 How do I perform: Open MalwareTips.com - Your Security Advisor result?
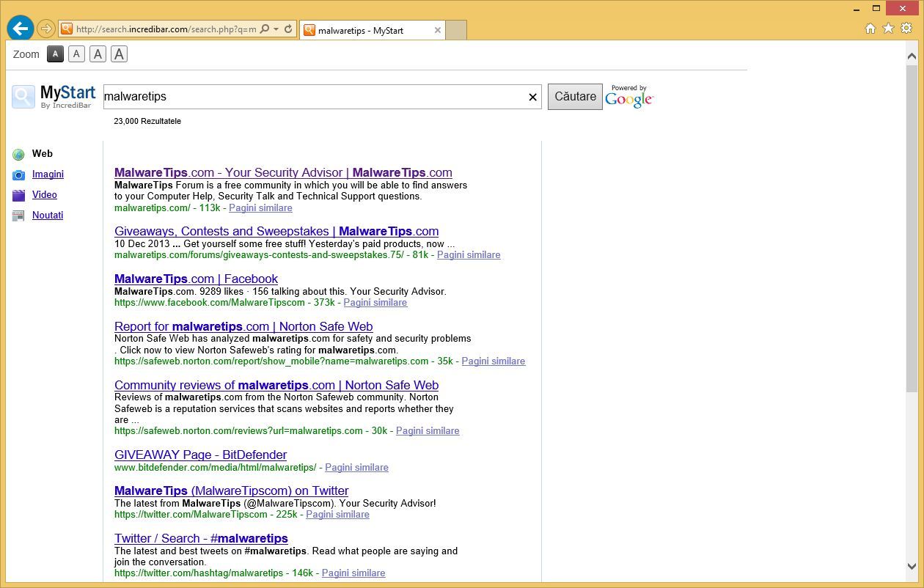[283, 172]
